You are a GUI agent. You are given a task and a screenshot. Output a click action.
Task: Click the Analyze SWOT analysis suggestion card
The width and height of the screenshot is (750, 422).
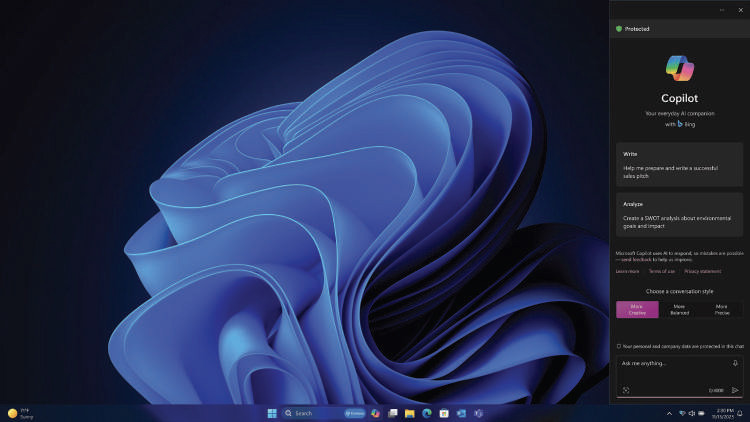tap(679, 215)
